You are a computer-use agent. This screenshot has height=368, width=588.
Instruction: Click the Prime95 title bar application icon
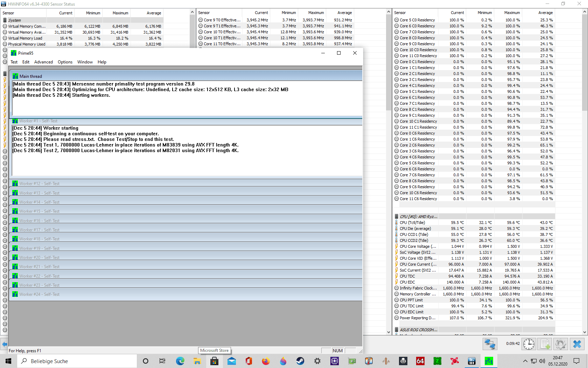14,53
